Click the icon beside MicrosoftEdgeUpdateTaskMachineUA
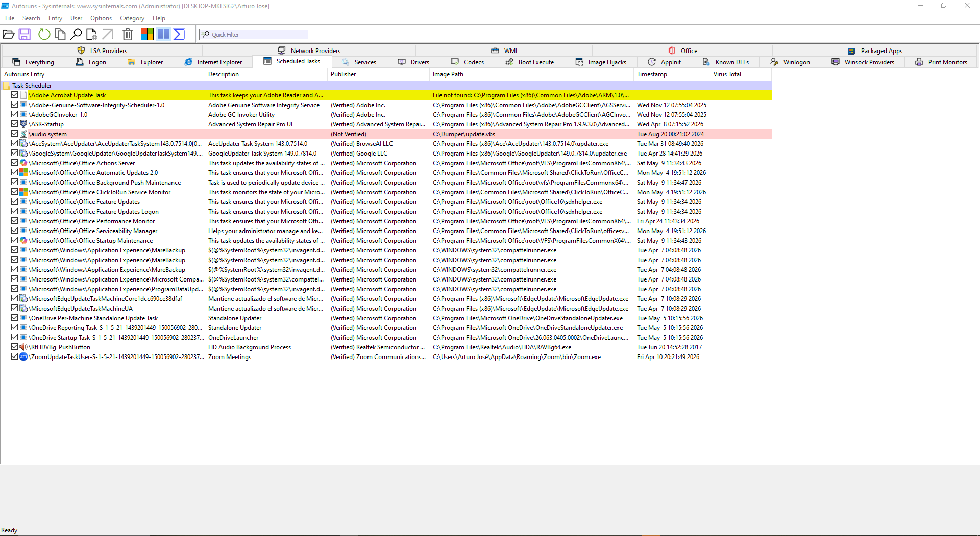 23,309
